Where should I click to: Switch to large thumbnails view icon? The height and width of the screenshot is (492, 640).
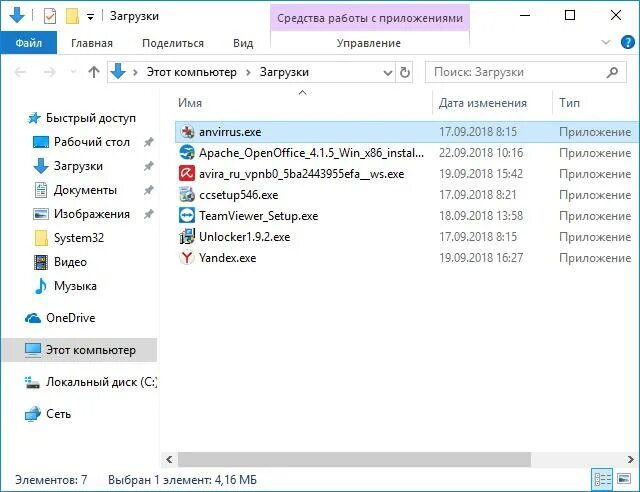coord(624,479)
